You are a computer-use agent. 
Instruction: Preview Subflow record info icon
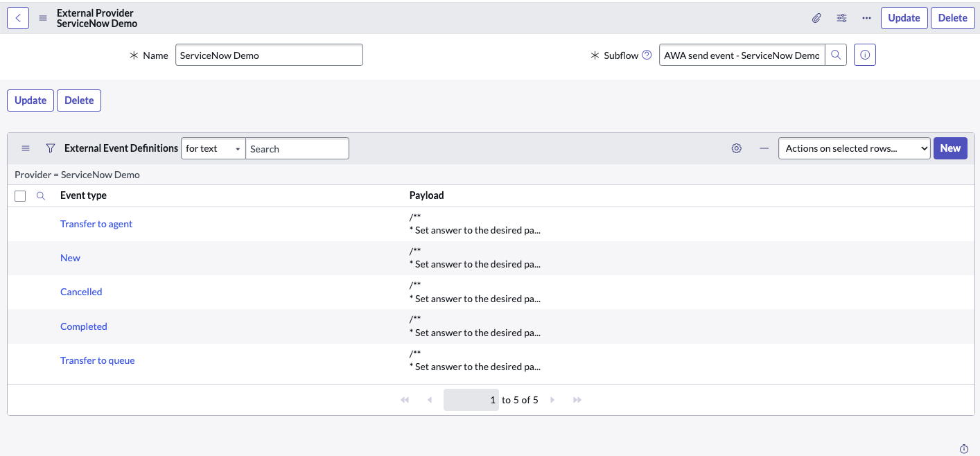865,55
